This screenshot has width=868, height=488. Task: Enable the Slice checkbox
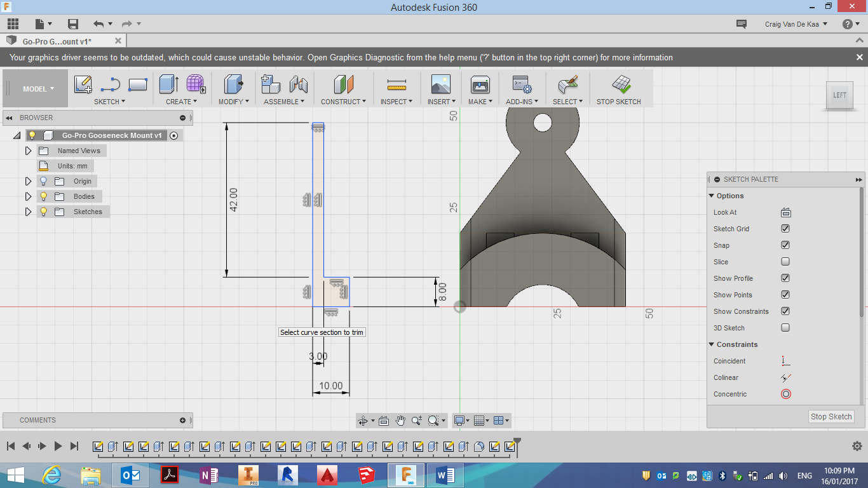click(x=785, y=262)
